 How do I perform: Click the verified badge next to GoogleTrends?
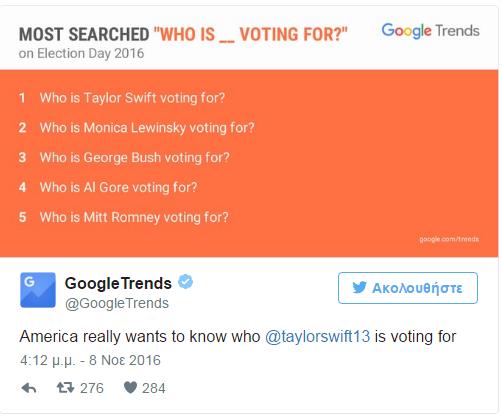(x=185, y=282)
